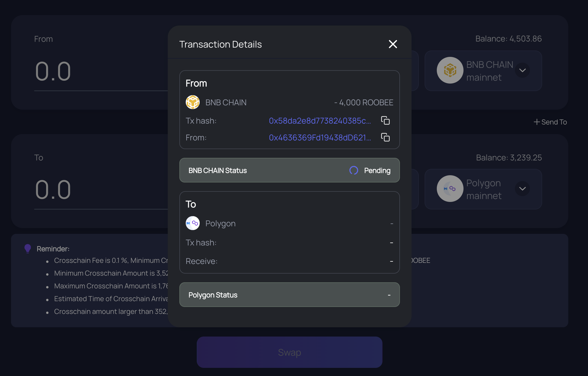The height and width of the screenshot is (376, 588).
Task: Copy the From address value
Action: 385,137
